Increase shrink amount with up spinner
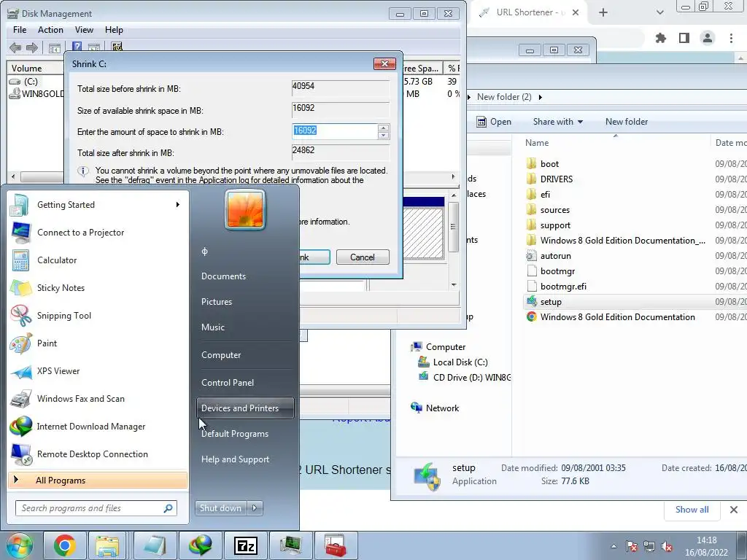Screen dimensions: 747x560 coord(383,128)
